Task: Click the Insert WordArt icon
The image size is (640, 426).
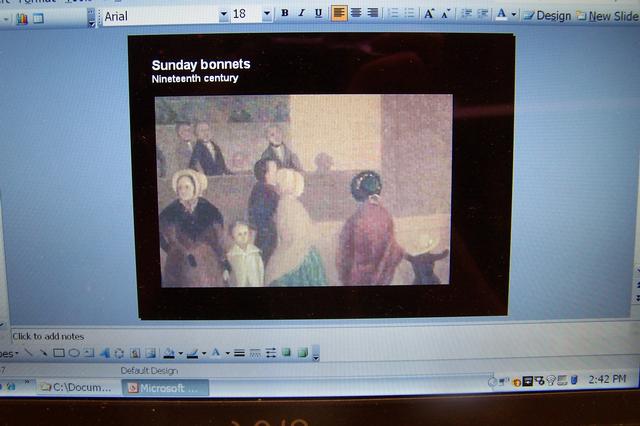Action: 104,353
